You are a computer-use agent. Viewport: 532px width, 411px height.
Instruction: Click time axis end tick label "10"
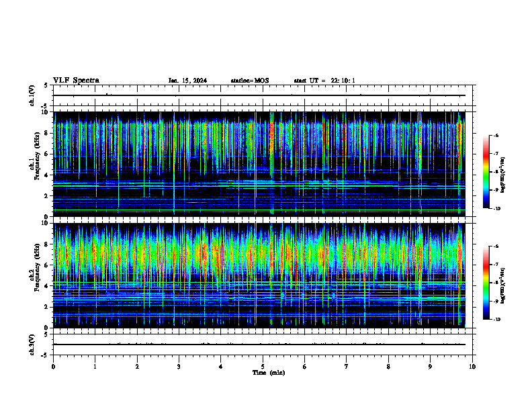pos(472,367)
